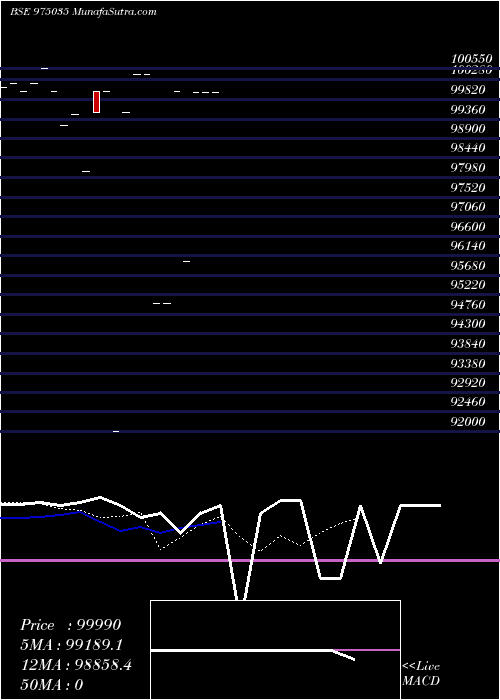The width and height of the screenshot is (500, 700).
Task: Click the 93840 price axis label
Action: (x=468, y=344)
